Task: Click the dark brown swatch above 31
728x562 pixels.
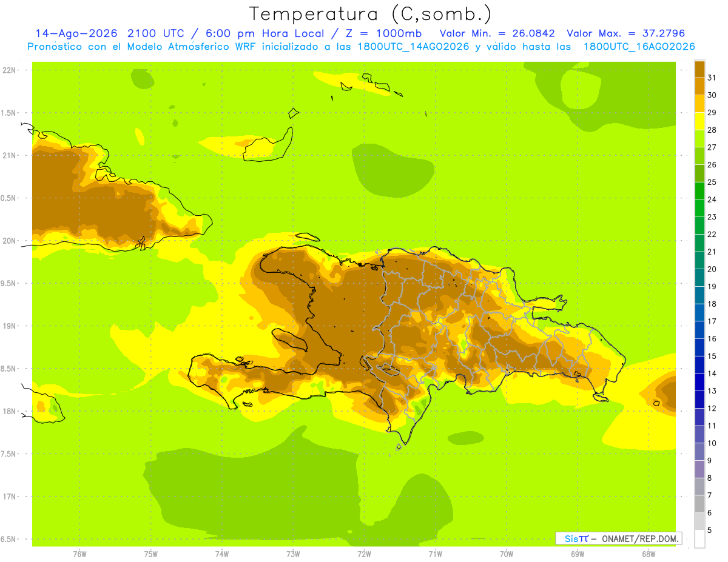Action: click(x=699, y=69)
